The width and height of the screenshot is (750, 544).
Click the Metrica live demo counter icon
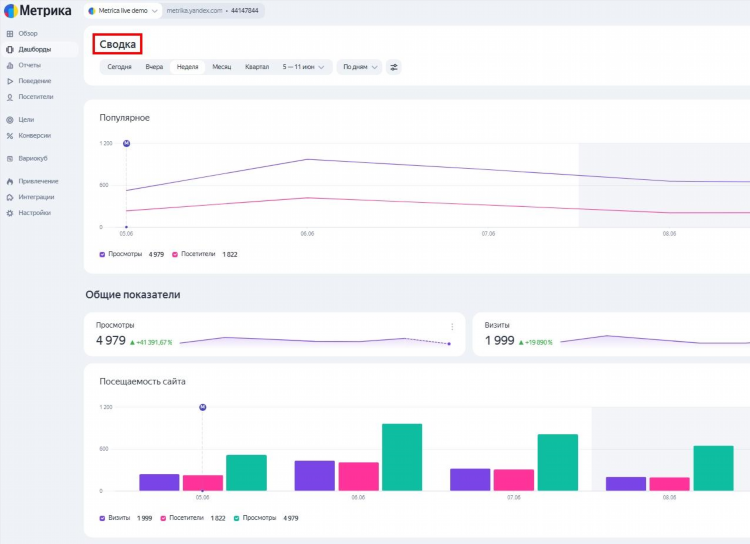coord(92,11)
